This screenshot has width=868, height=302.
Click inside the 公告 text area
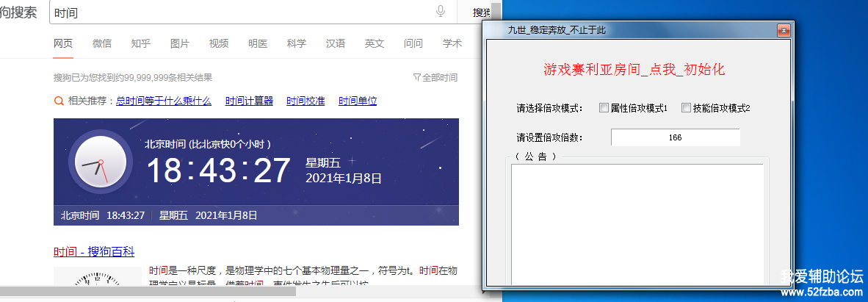click(637, 224)
